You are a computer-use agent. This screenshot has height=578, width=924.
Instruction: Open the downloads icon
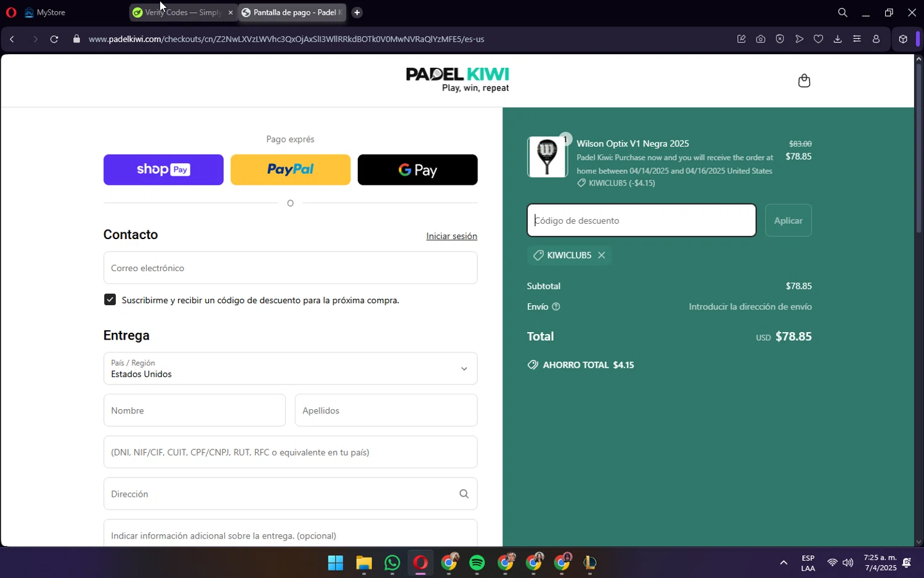click(x=838, y=39)
